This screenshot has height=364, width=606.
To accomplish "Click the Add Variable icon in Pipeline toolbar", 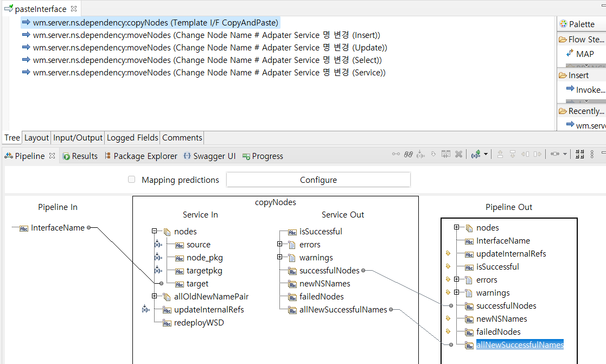I will 476,155.
